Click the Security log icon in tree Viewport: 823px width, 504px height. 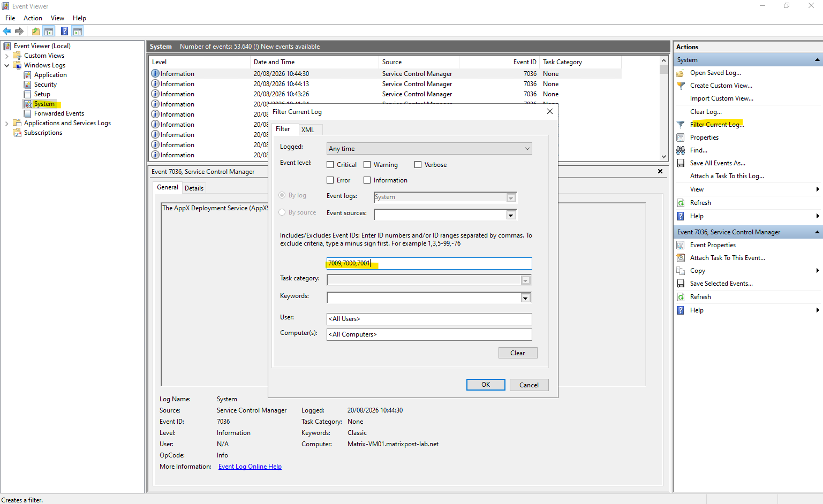tap(27, 85)
